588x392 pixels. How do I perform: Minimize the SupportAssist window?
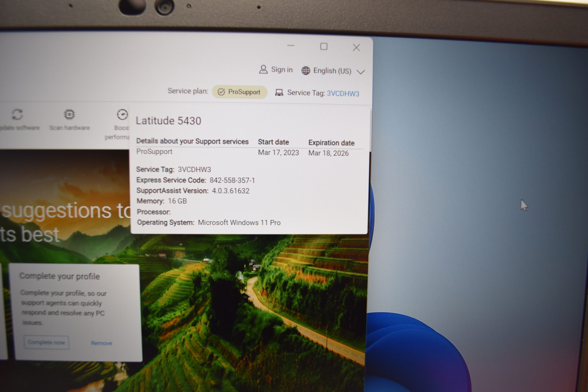291,46
